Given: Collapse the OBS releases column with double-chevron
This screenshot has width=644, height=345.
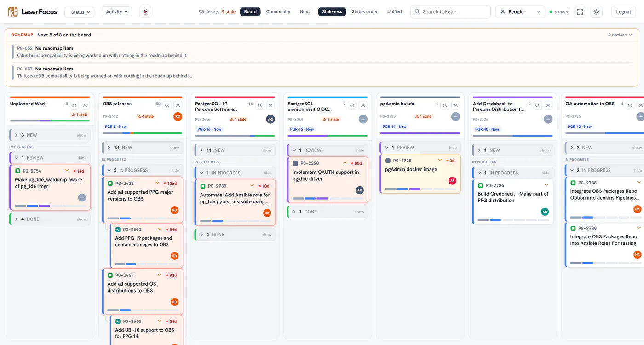Looking at the screenshot, I should tap(167, 105).
